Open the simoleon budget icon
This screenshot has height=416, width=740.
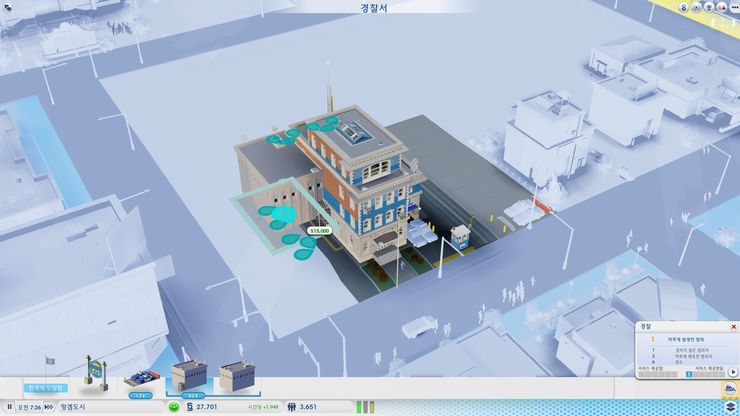[x=190, y=407]
